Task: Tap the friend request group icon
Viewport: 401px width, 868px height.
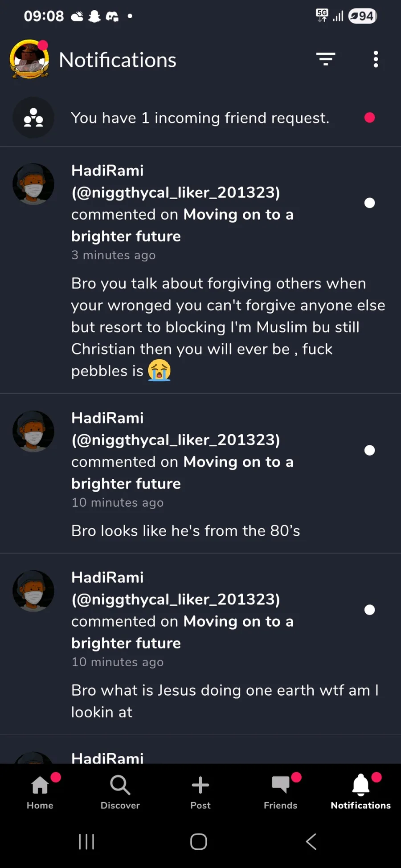Action: point(33,118)
